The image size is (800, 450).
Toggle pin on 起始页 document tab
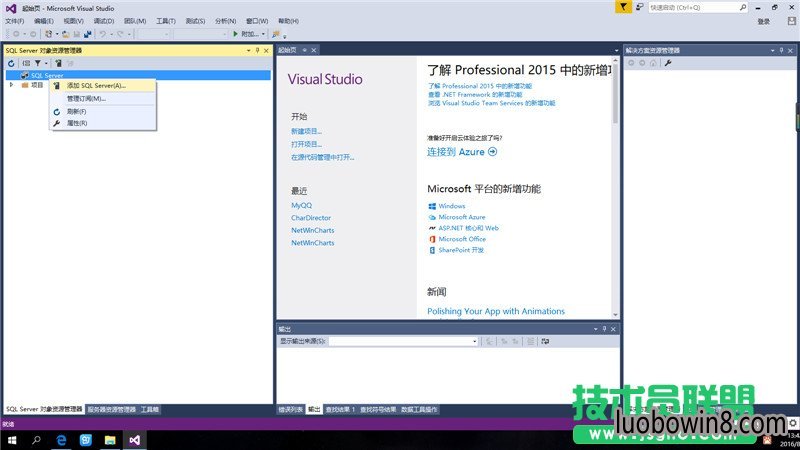305,50
